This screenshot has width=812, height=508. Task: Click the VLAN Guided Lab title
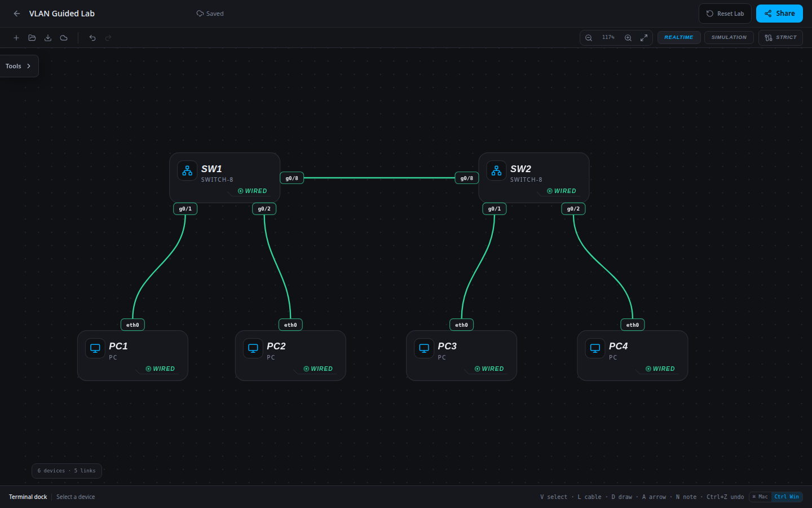tap(62, 14)
